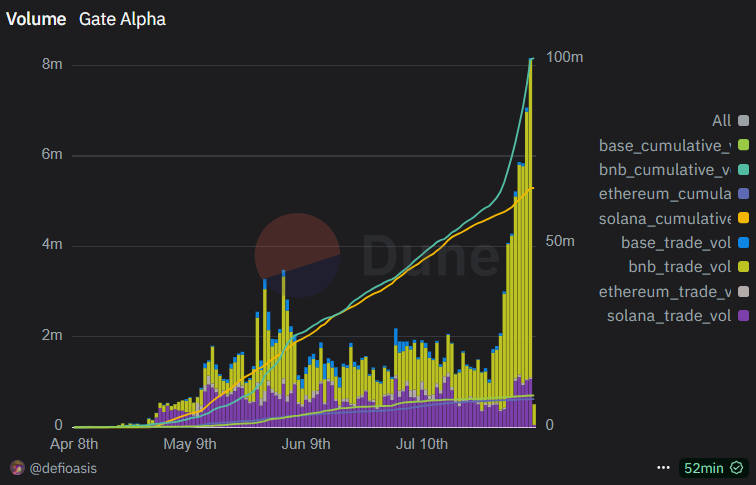
Task: Click the @defioasis avatar icon
Action: coord(17,468)
